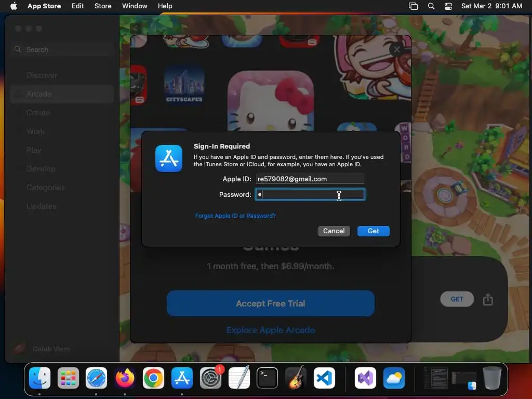The height and width of the screenshot is (399, 532).
Task: Focus the Apple ID email field
Action: pyautogui.click(x=310, y=179)
